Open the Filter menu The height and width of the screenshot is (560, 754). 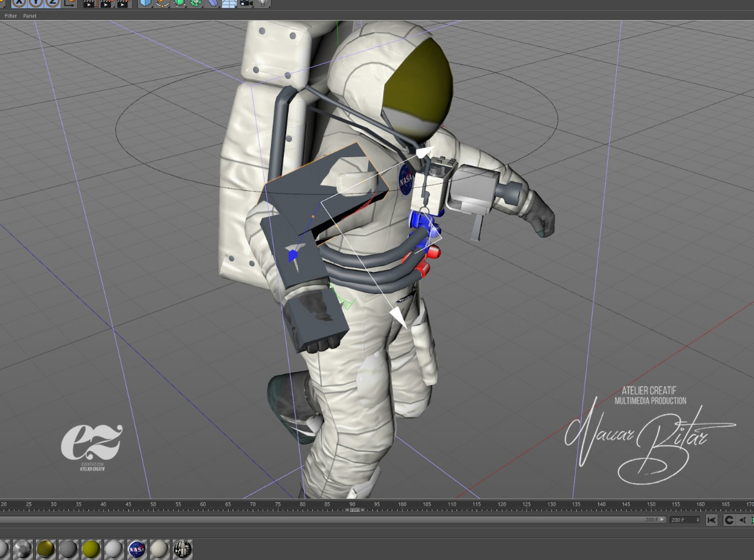click(11, 16)
